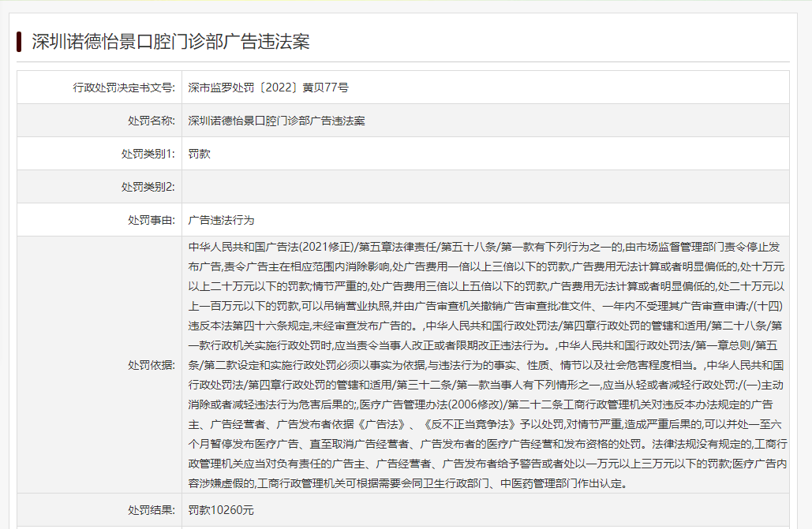Click the value 罚款 in 处罚类别1 row

199,154
